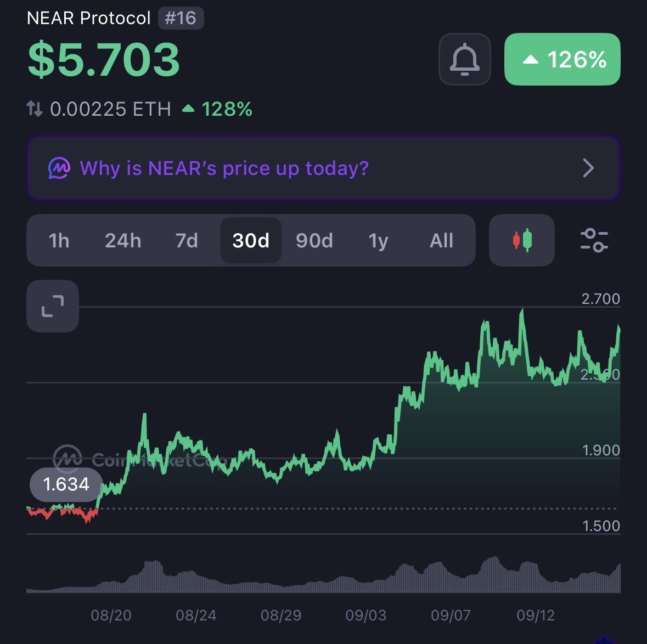Tap the green 126% change button
The image size is (647, 644).
(562, 59)
